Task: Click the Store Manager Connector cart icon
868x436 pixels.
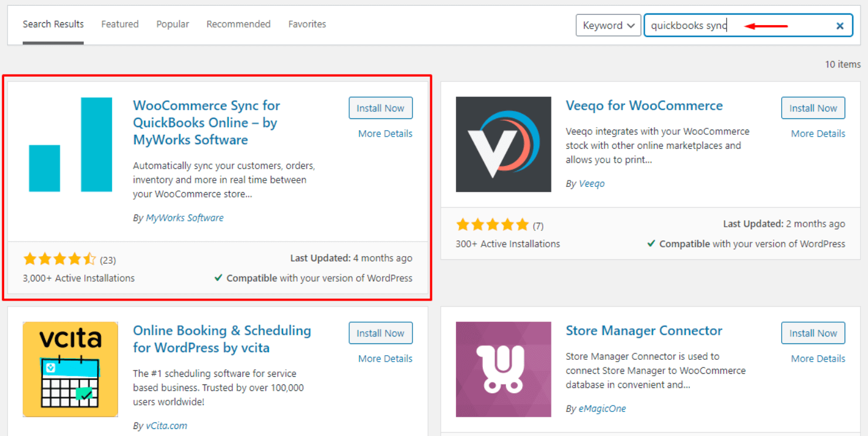Action: click(503, 369)
